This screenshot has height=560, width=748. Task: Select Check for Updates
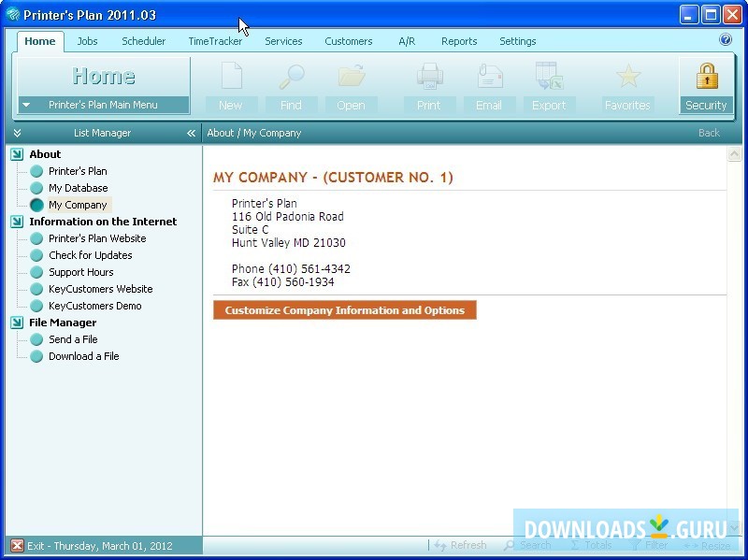tap(90, 255)
